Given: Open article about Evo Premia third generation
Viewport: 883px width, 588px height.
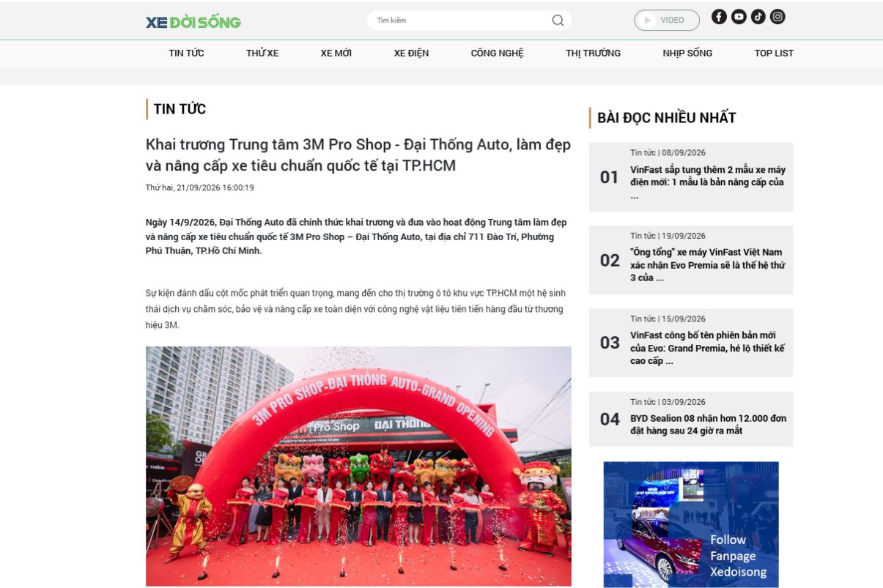Looking at the screenshot, I should pyautogui.click(x=708, y=265).
